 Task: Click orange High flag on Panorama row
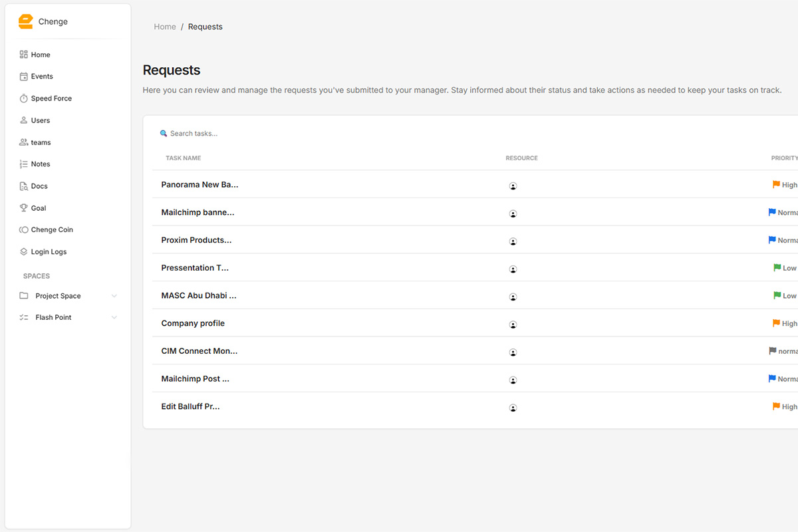tap(776, 184)
